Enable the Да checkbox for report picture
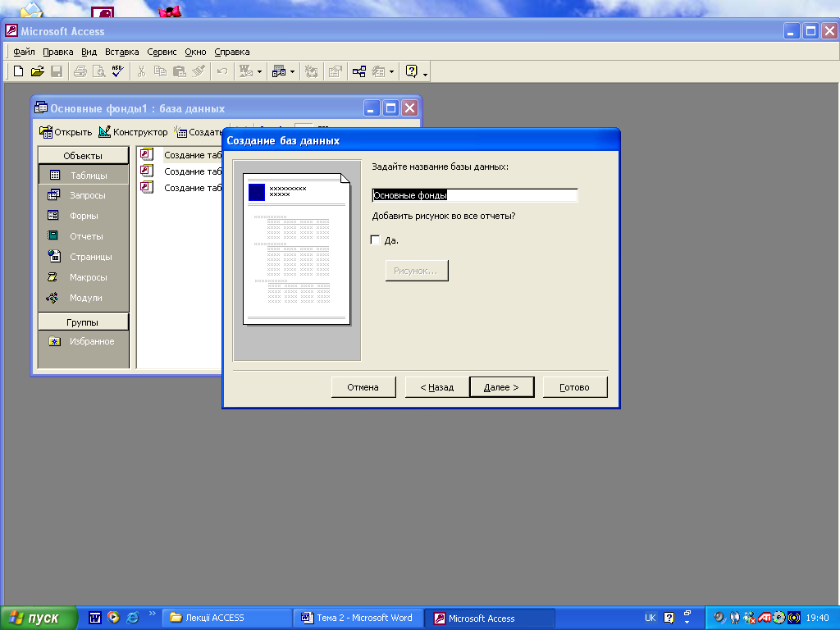Viewport: 840px width, 630px height. [x=375, y=240]
